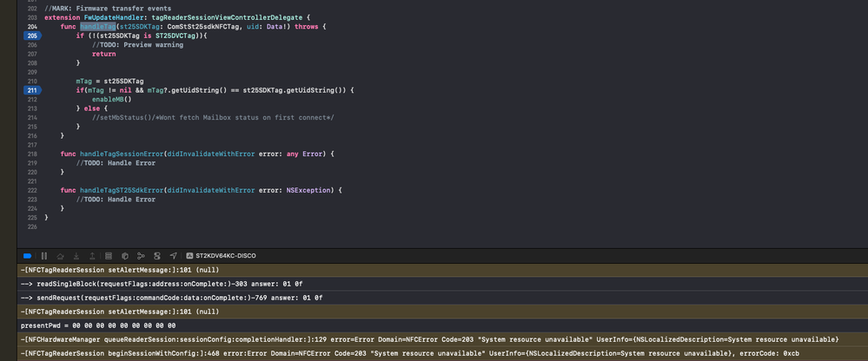Click the 'TODO: Handle Error' comment on line 223
Image resolution: width=868 pixels, height=361 pixels.
[x=116, y=199]
